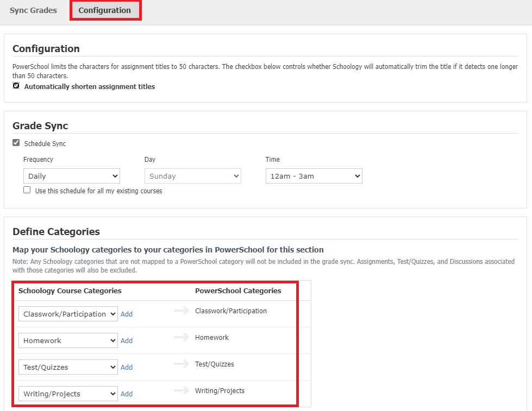Switch to the Sync Grades tab
The width and height of the screenshot is (532, 411).
(33, 10)
